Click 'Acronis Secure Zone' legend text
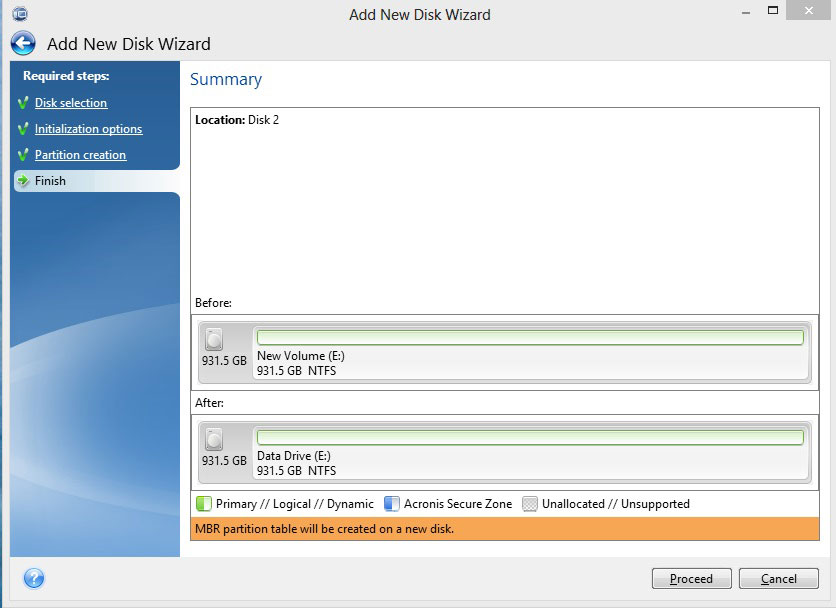 458,504
